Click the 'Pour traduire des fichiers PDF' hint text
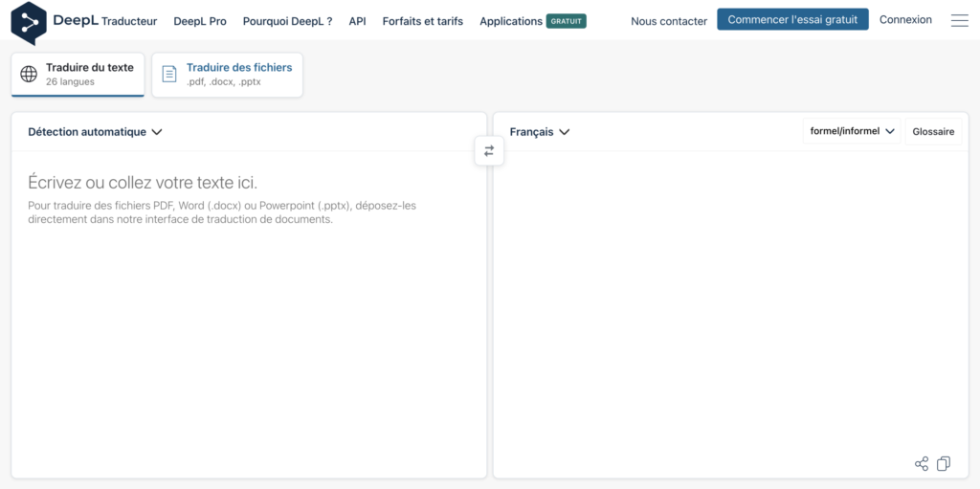980x489 pixels. [x=222, y=212]
